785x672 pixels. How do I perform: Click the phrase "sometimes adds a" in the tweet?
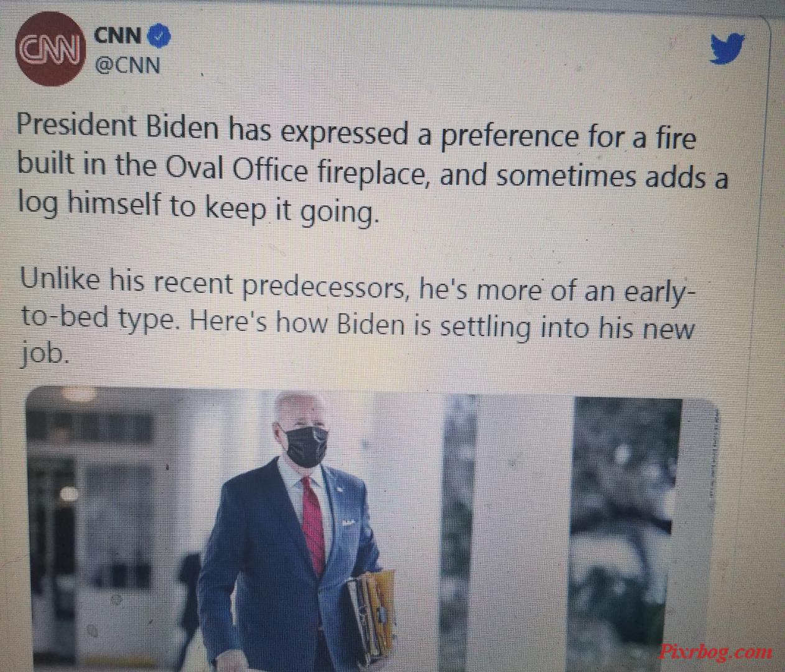611,176
